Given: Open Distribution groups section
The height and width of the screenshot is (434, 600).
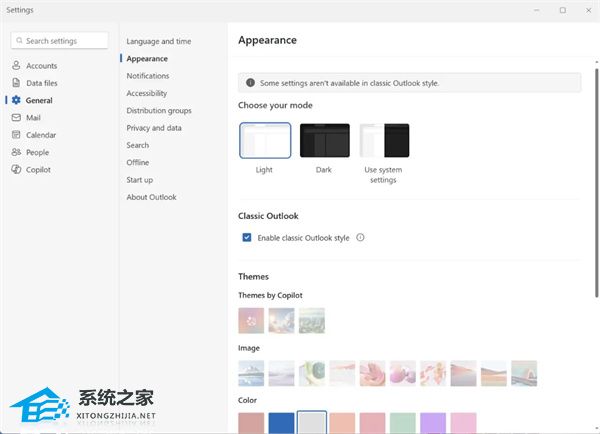Looking at the screenshot, I should point(159,111).
